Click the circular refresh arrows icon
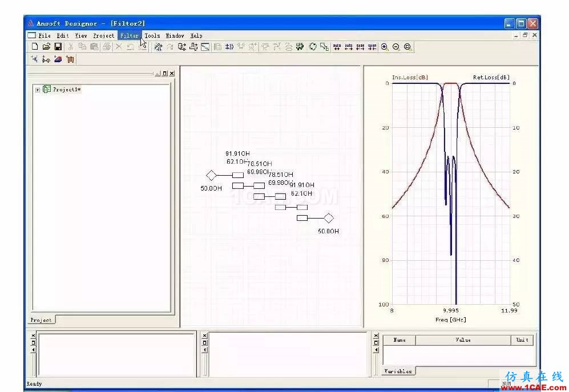The image size is (569, 392). click(312, 46)
